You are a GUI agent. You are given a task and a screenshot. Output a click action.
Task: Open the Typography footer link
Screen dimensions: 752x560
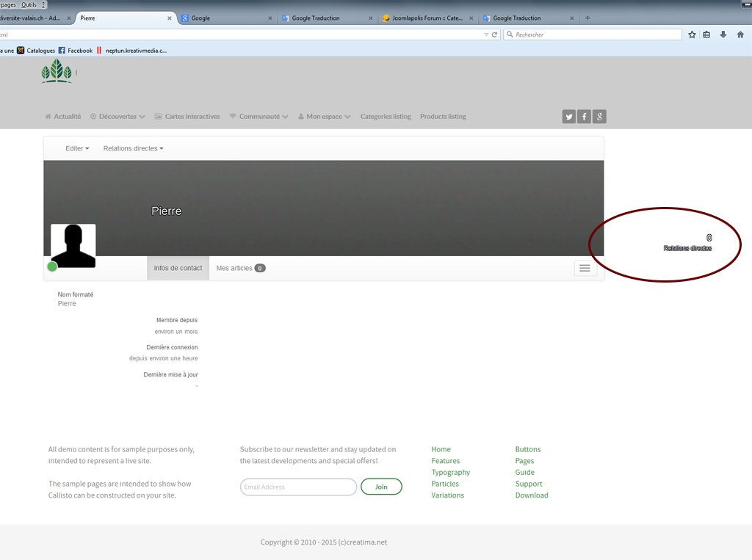pyautogui.click(x=450, y=472)
